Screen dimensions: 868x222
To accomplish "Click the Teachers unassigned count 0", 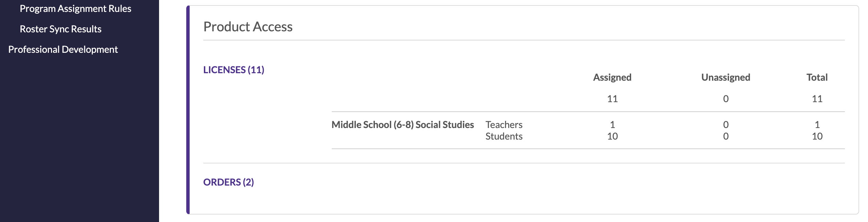I will coord(726,125).
